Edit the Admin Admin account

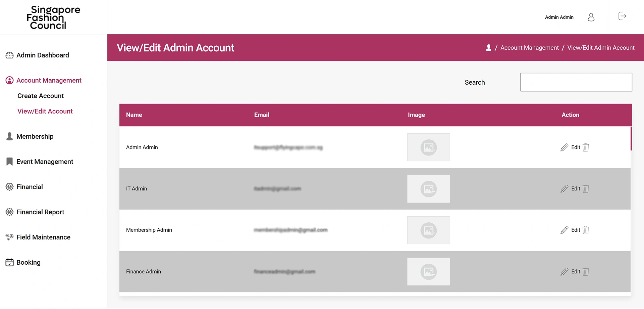click(x=571, y=147)
